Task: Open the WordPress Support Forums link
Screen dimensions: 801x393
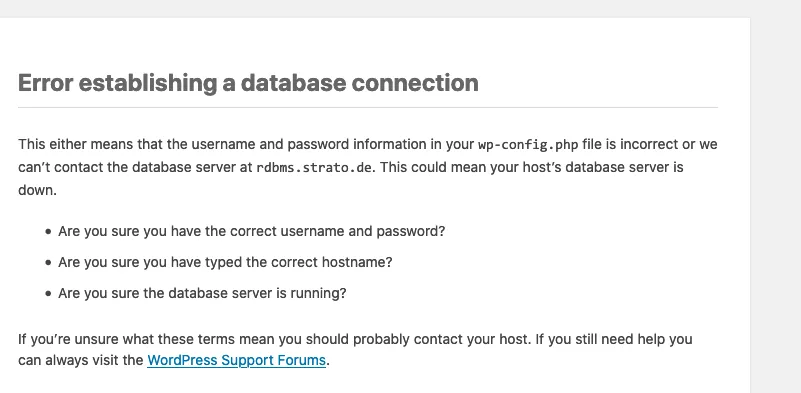Action: click(237, 360)
